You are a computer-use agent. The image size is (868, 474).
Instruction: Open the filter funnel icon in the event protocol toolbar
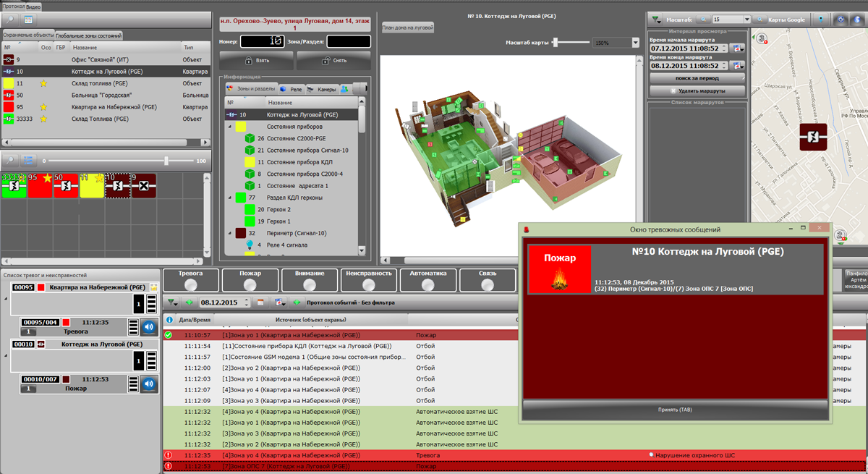point(171,302)
